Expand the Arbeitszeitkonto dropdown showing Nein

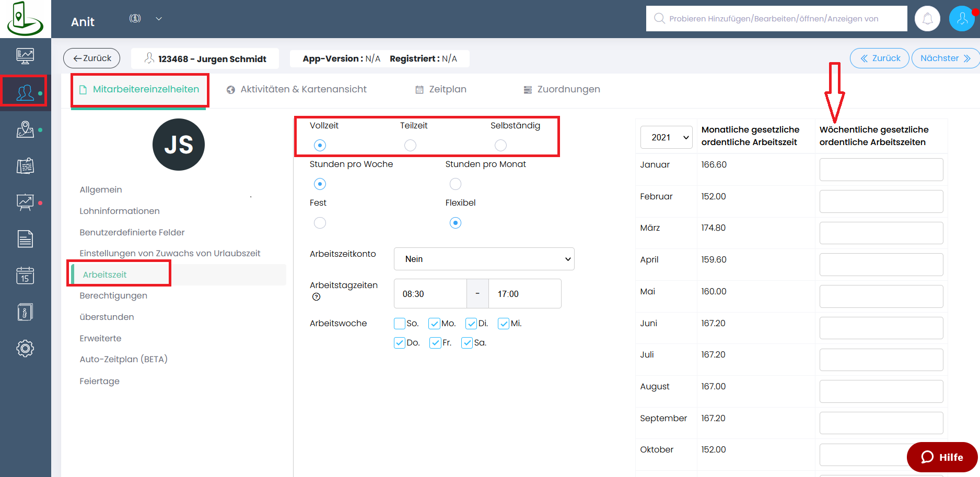coord(484,259)
